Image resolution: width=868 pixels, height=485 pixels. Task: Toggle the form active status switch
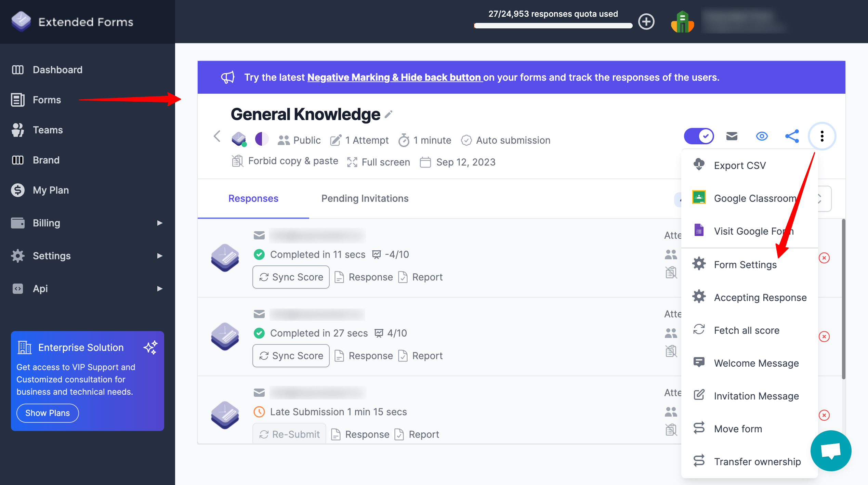pyautogui.click(x=698, y=135)
